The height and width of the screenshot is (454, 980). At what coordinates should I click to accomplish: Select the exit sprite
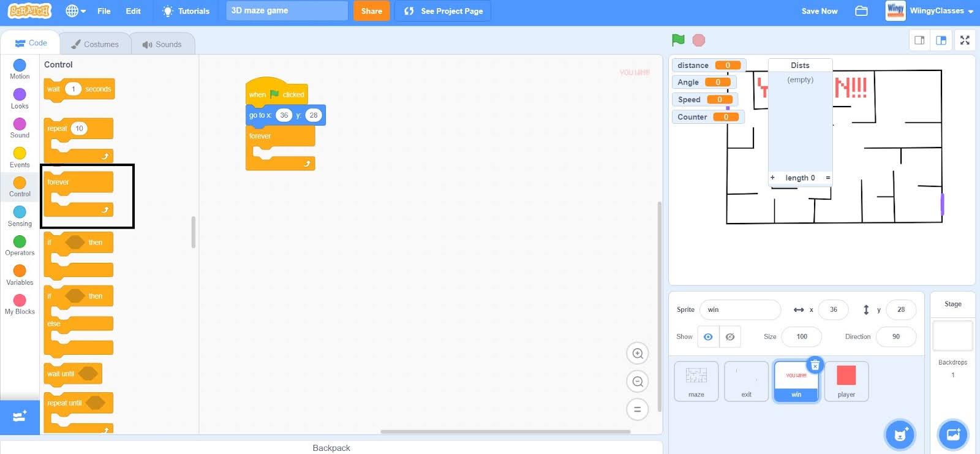(x=746, y=381)
